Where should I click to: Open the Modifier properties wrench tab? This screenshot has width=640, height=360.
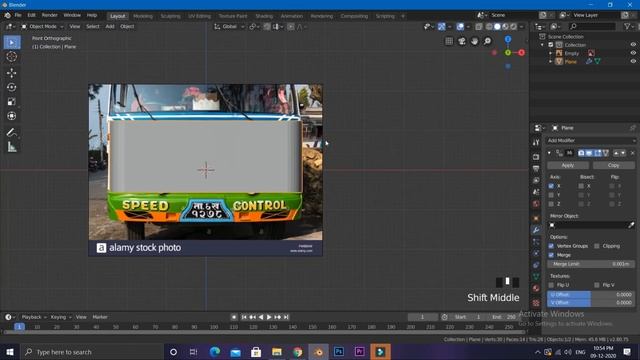tap(536, 230)
